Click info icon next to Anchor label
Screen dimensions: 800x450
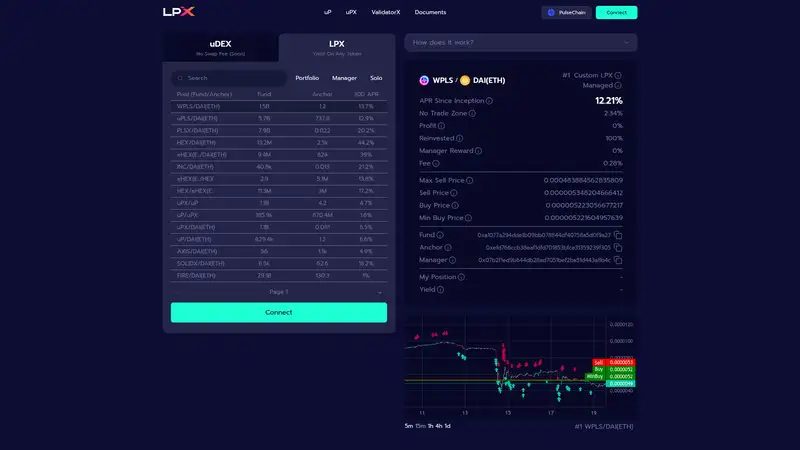tap(447, 247)
